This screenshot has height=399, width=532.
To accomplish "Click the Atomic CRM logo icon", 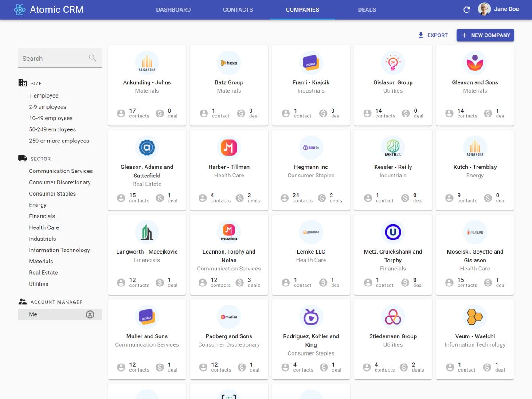I will coord(19,9).
